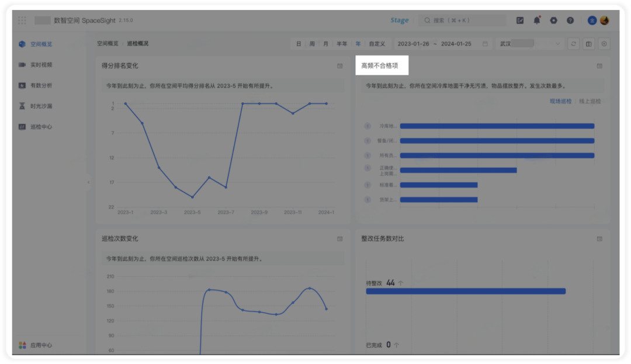Click the 巡检中心 sidebar icon

(22, 127)
